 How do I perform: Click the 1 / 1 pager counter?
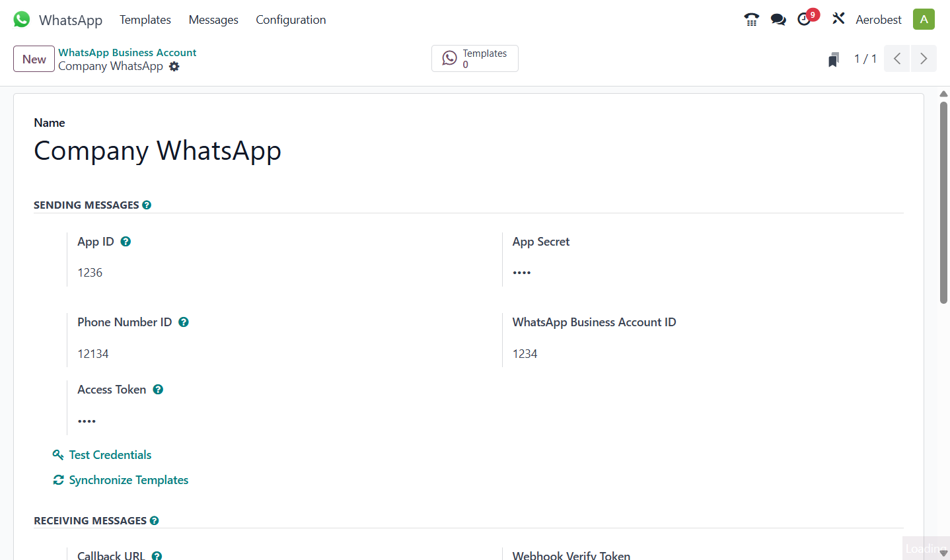point(865,59)
